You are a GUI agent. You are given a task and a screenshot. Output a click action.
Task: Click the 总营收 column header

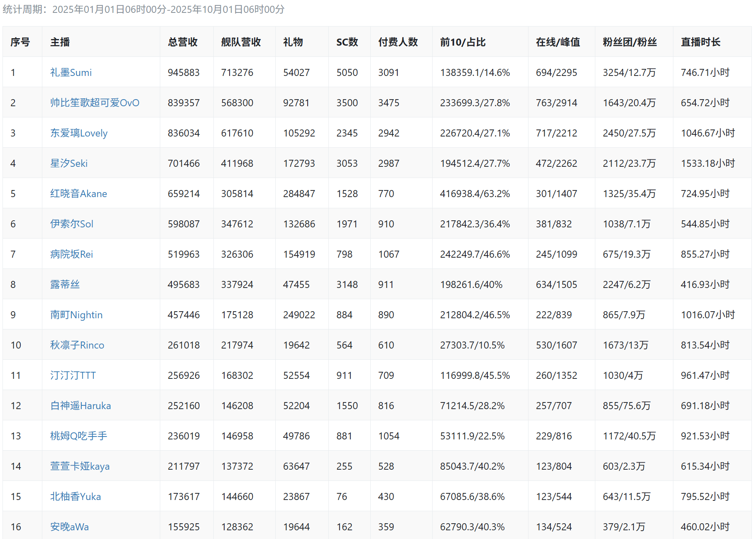click(x=183, y=42)
